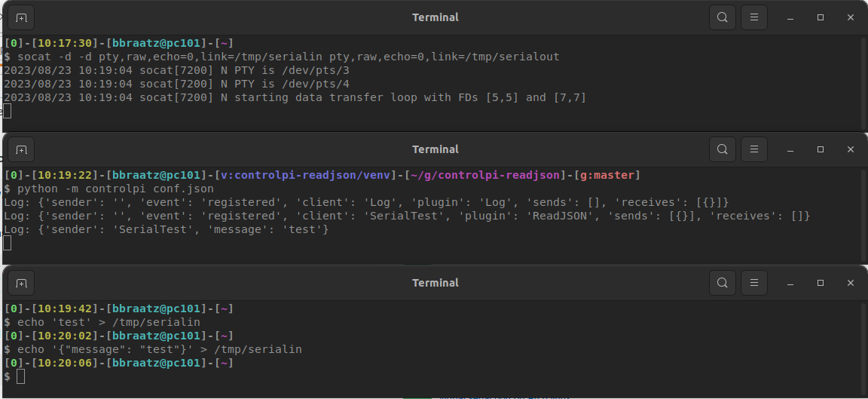Open hamburger menu of the echo terminal
Image resolution: width=868 pixels, height=399 pixels.
pyautogui.click(x=753, y=283)
